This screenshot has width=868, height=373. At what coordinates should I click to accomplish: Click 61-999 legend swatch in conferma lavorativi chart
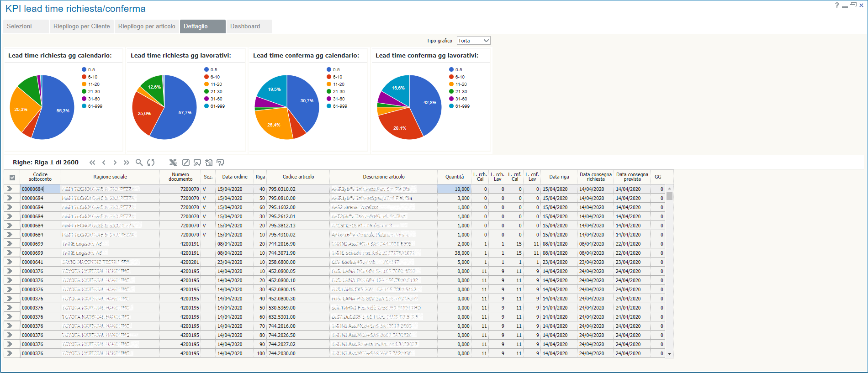pyautogui.click(x=451, y=106)
